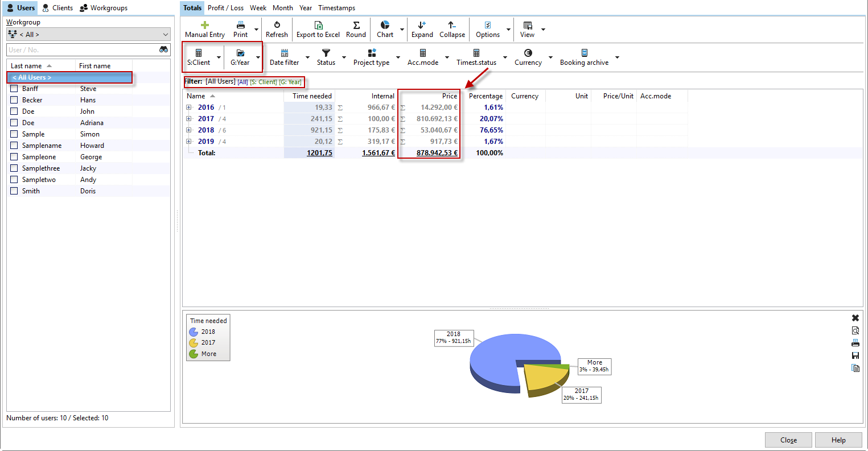
Task: Click the Booking archive icon
Action: click(x=584, y=53)
